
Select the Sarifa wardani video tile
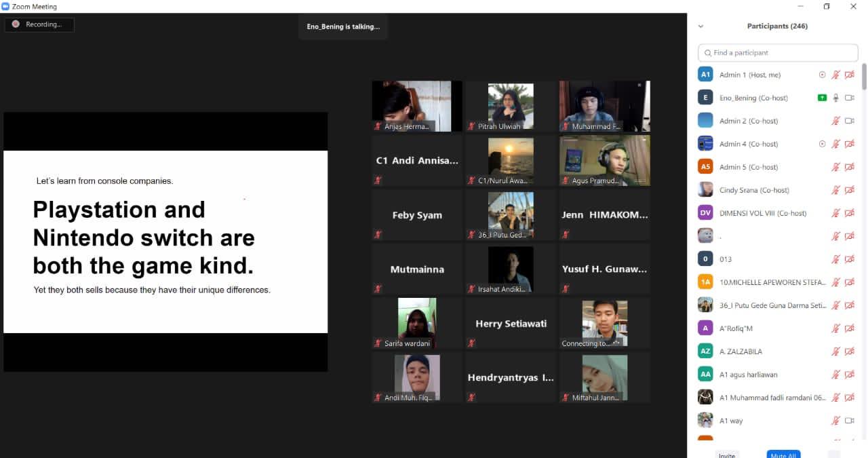pyautogui.click(x=417, y=323)
